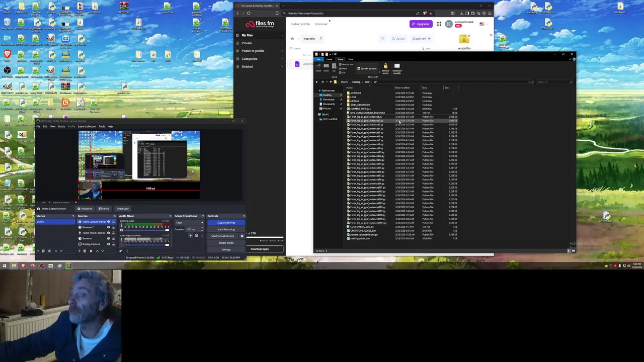
Task: Switch to the Home tab in Explorer
Action: click(x=329, y=59)
